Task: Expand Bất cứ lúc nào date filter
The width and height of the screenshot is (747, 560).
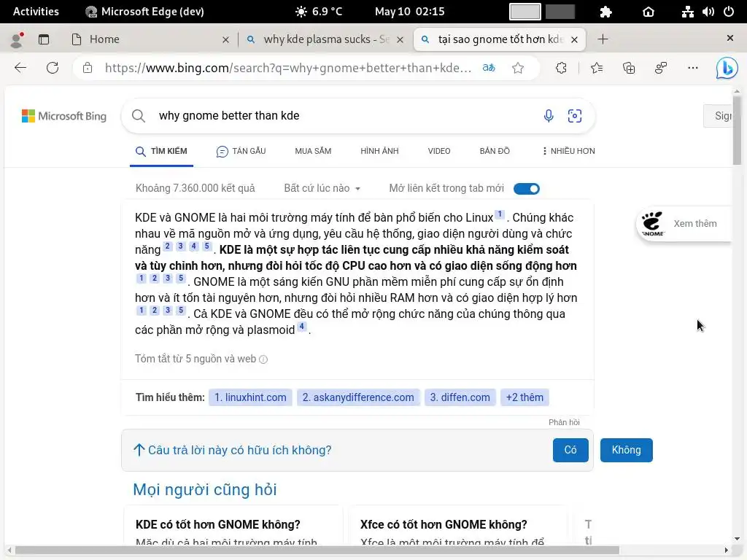Action: tap(322, 188)
